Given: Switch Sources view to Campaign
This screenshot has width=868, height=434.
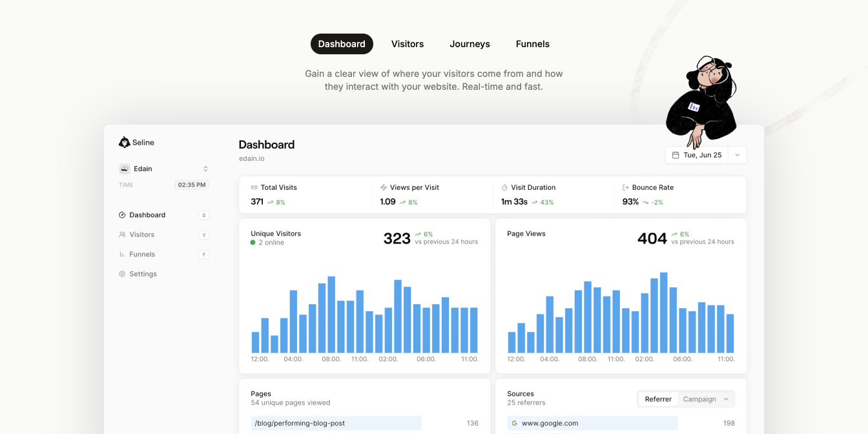Looking at the screenshot, I should 699,399.
